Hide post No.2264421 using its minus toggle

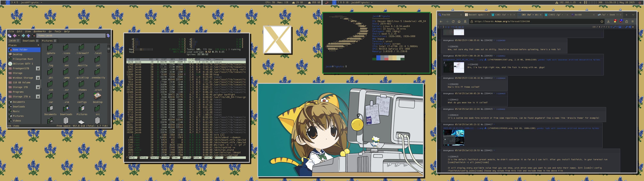pos(439,150)
